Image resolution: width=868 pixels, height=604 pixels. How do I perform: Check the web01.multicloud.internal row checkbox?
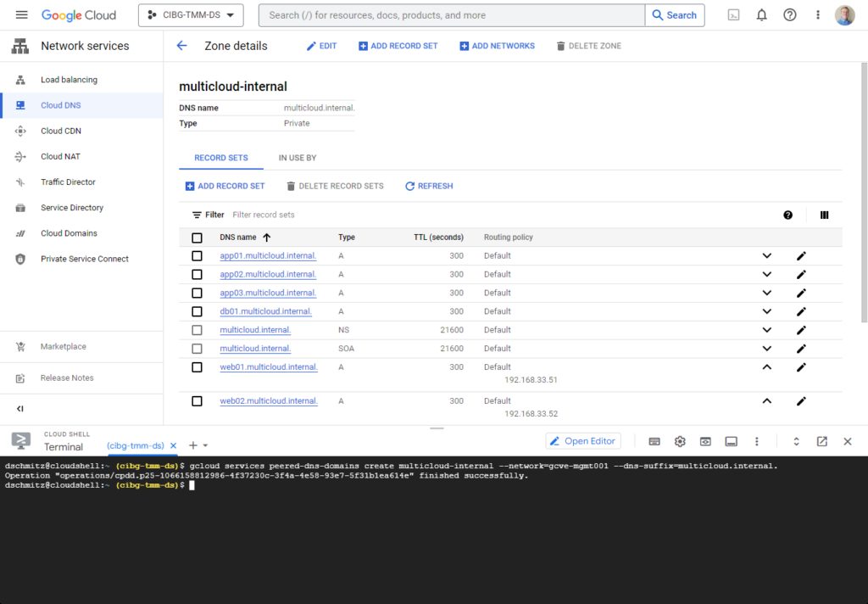pyautogui.click(x=197, y=367)
